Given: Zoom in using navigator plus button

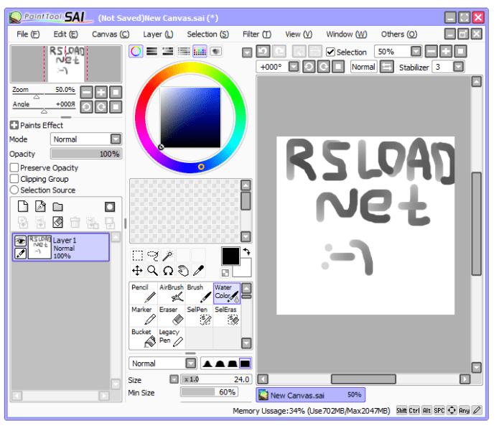Looking at the screenshot, I should pyautogui.click(x=101, y=93).
